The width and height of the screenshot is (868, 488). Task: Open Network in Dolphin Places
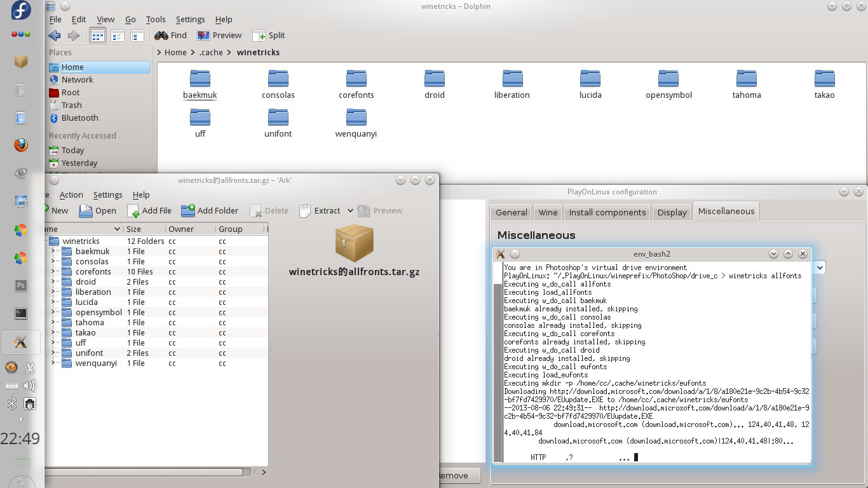(77, 80)
